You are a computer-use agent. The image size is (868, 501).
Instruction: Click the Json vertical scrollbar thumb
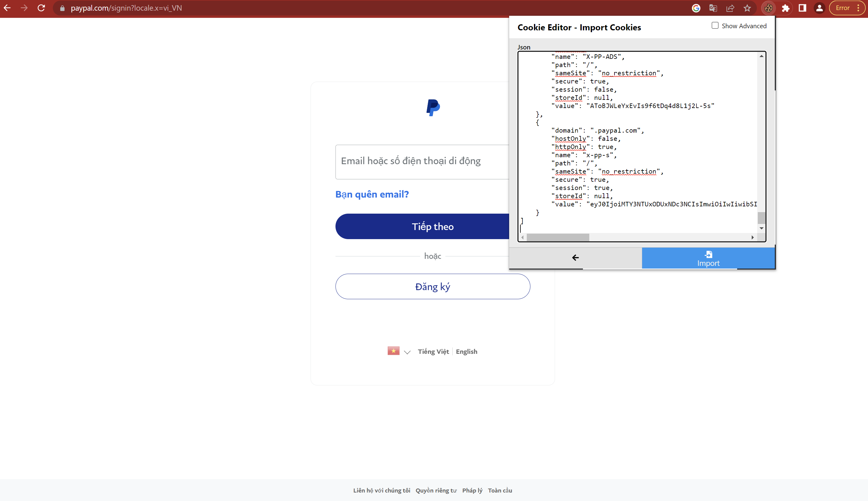pos(761,218)
